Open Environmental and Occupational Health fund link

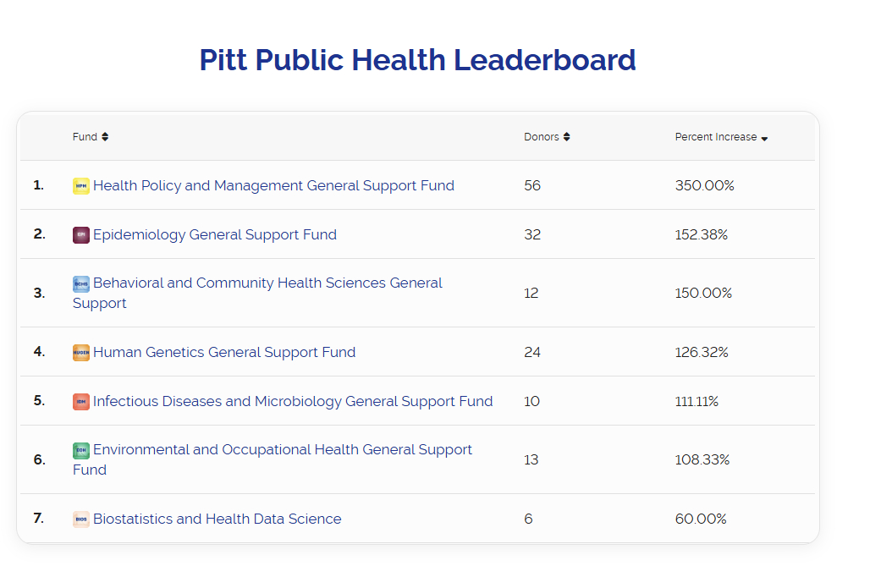coord(283,450)
